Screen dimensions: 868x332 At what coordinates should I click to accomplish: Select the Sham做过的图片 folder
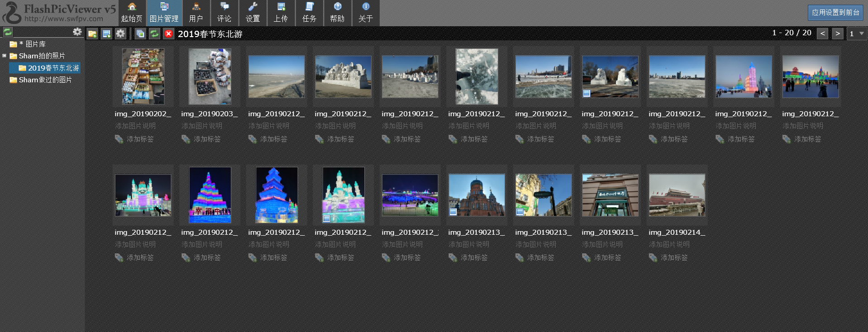pos(45,80)
